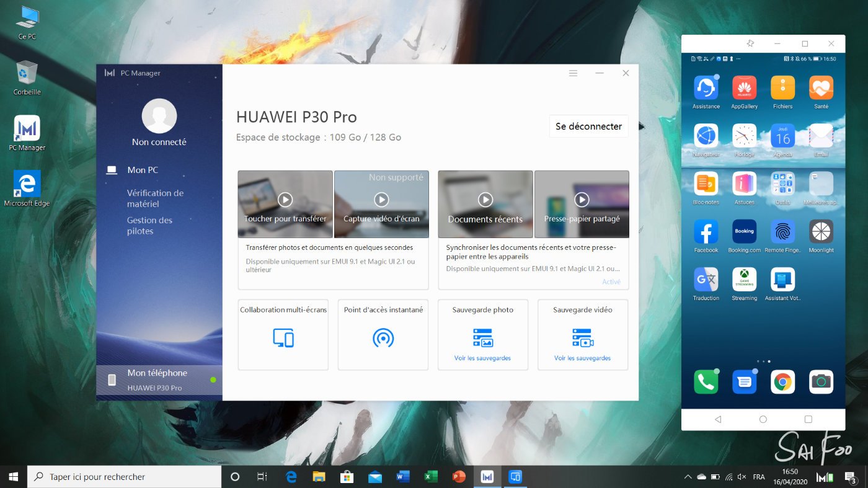868x488 pixels.
Task: Open Facebook app on mirrored phone
Action: [706, 232]
